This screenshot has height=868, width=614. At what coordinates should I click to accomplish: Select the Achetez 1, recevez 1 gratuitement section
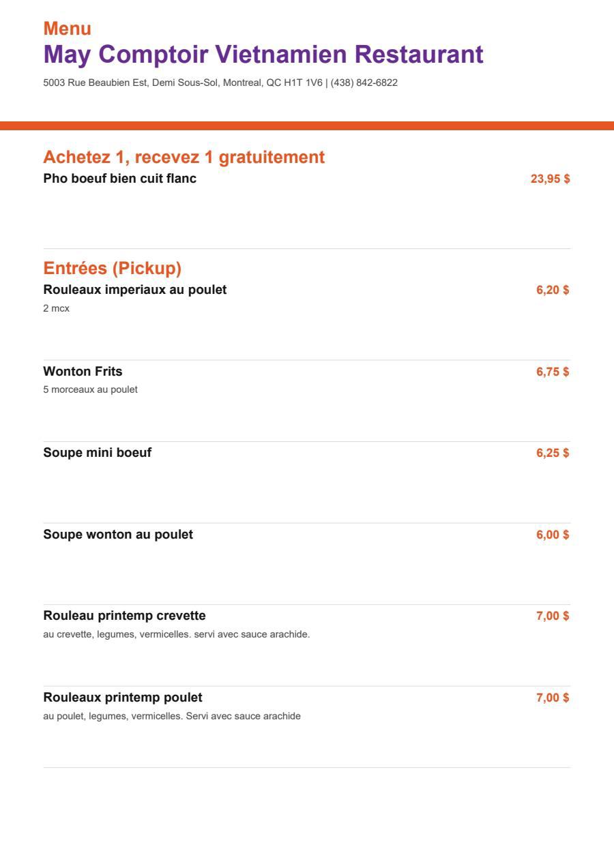pos(184,158)
